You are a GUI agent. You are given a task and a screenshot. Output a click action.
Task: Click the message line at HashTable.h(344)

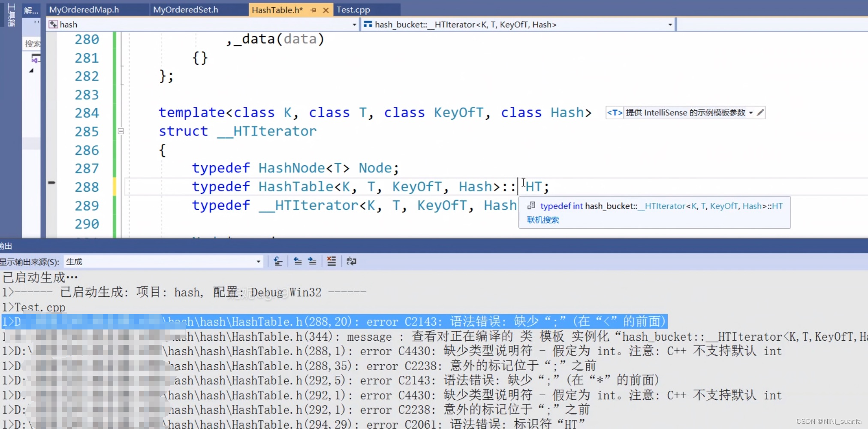point(435,337)
